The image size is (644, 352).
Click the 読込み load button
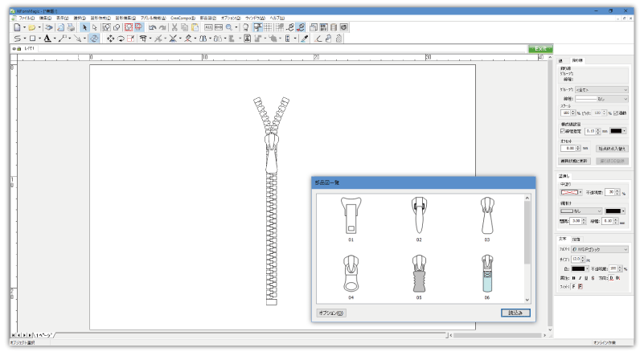pos(514,312)
